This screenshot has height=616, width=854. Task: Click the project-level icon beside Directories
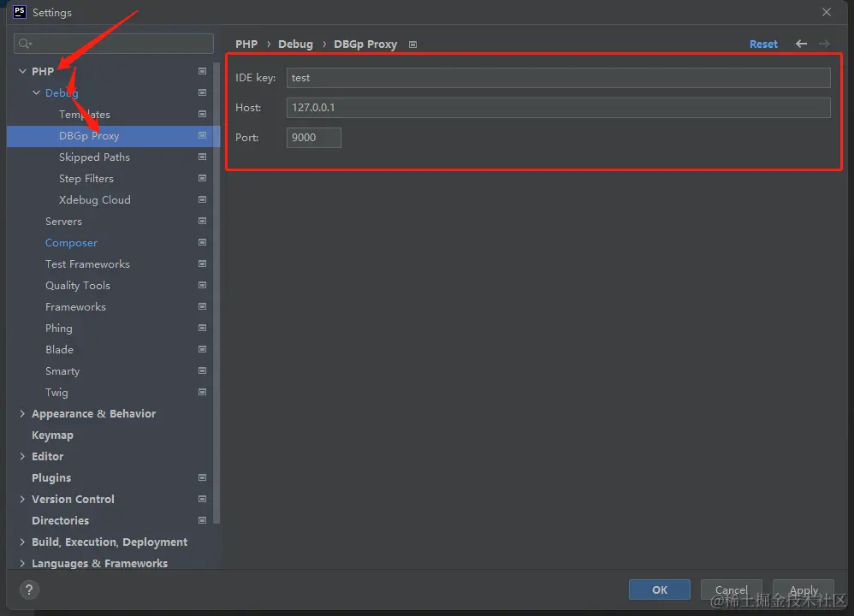point(202,520)
